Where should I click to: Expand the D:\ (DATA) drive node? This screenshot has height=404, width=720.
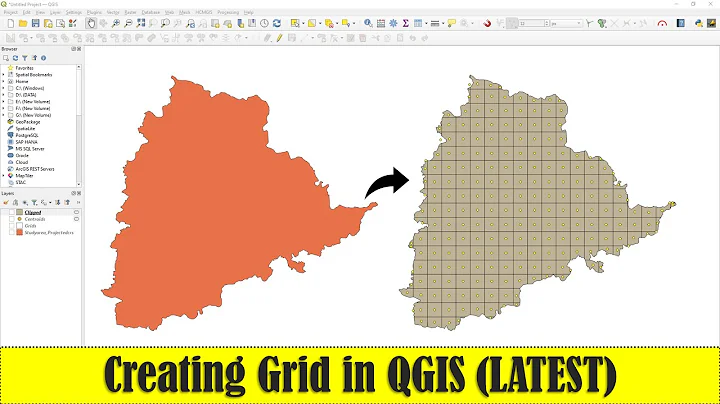click(x=4, y=95)
